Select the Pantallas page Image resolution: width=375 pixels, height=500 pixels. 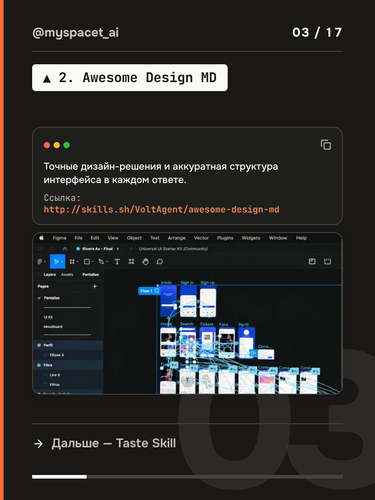pyautogui.click(x=52, y=298)
